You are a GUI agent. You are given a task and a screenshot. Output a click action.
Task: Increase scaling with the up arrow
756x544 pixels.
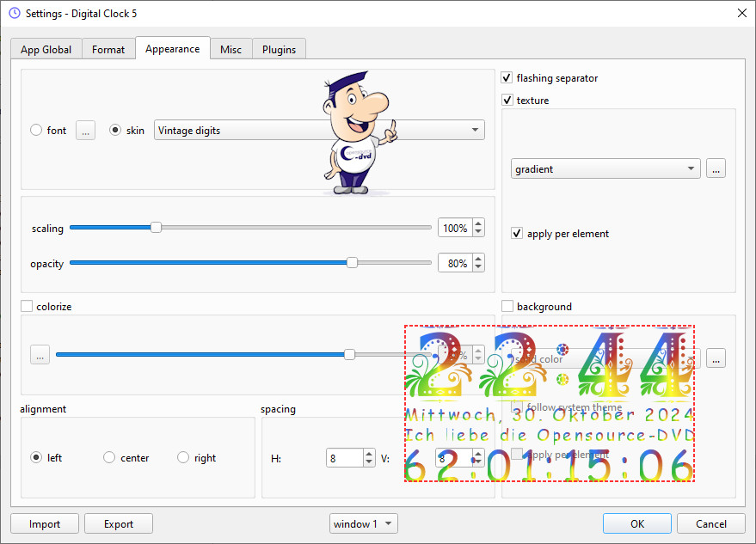pos(478,224)
